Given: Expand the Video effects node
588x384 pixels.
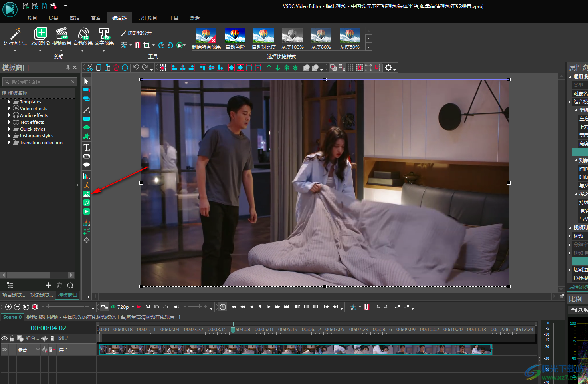Looking at the screenshot, I should [9, 109].
